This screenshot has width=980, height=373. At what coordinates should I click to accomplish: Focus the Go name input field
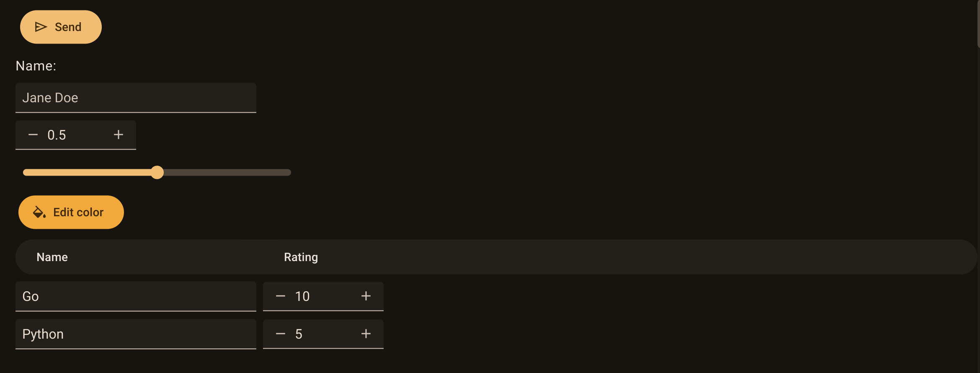[x=136, y=296]
